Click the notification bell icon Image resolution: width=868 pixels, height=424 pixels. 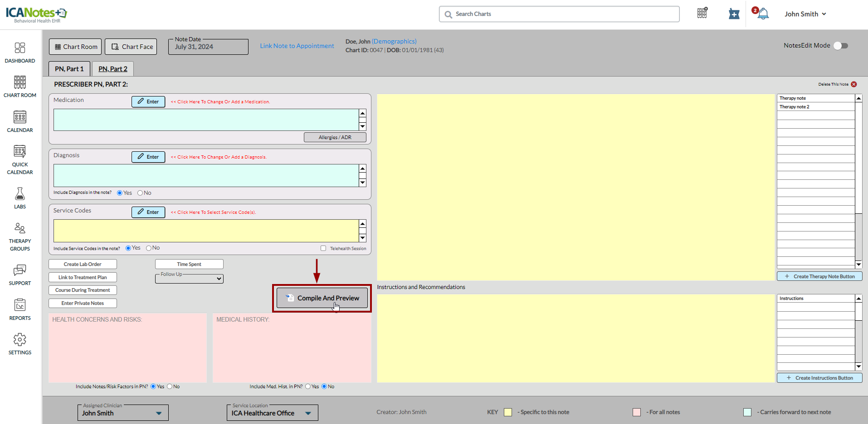pos(763,14)
